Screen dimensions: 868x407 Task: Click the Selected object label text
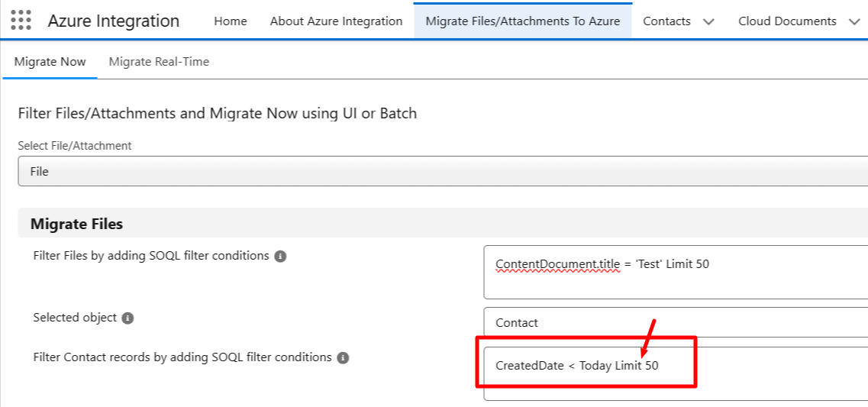[75, 318]
